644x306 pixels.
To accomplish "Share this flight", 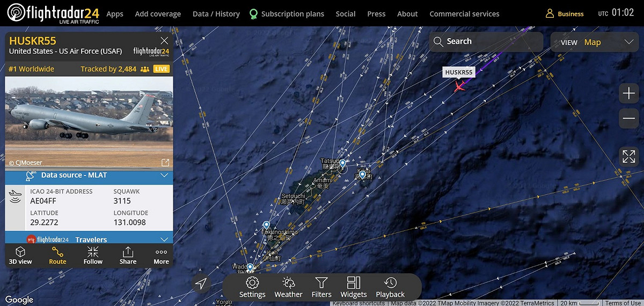I will point(128,256).
